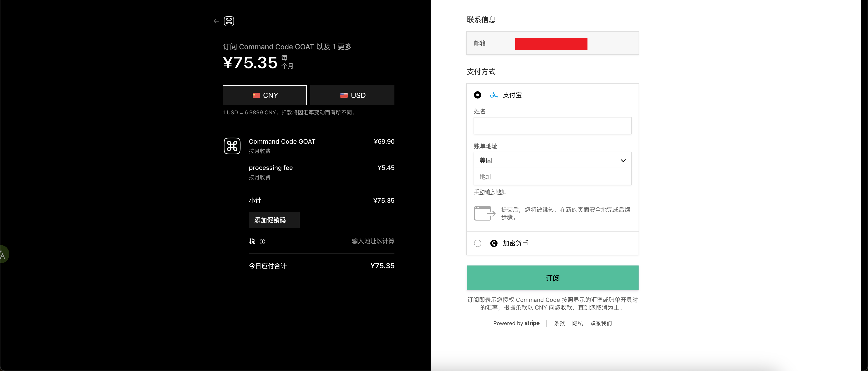Switch currency to USD
This screenshot has height=371, width=868.
[x=352, y=95]
